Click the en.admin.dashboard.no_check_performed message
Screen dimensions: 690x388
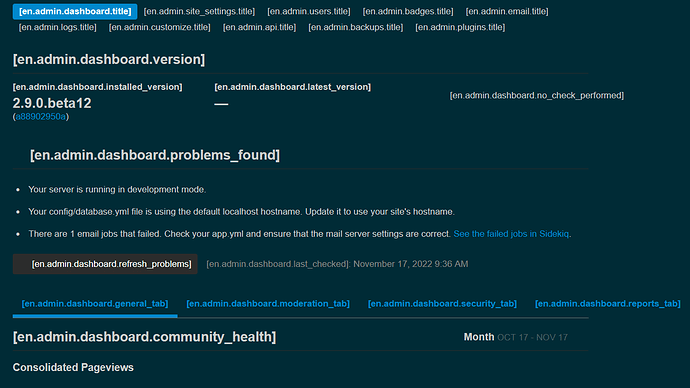coord(536,95)
